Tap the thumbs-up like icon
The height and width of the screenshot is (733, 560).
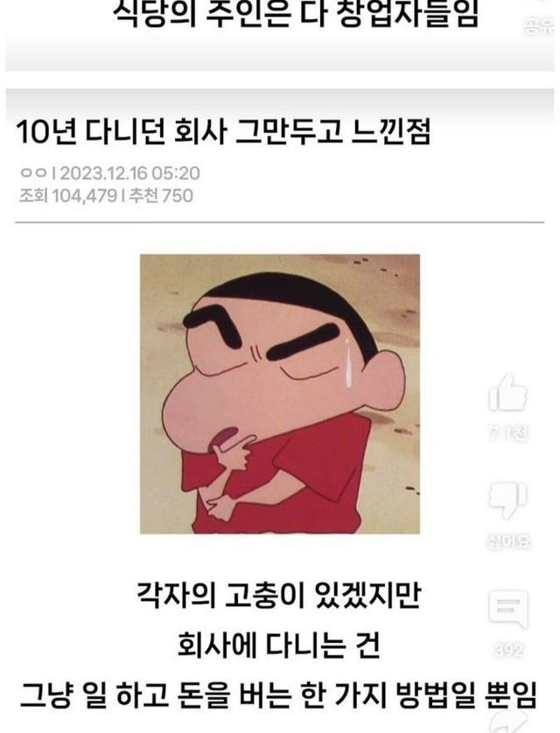coord(508,392)
